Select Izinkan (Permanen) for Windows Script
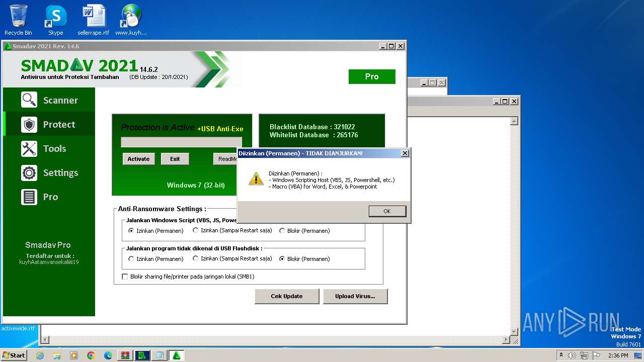 click(131, 231)
